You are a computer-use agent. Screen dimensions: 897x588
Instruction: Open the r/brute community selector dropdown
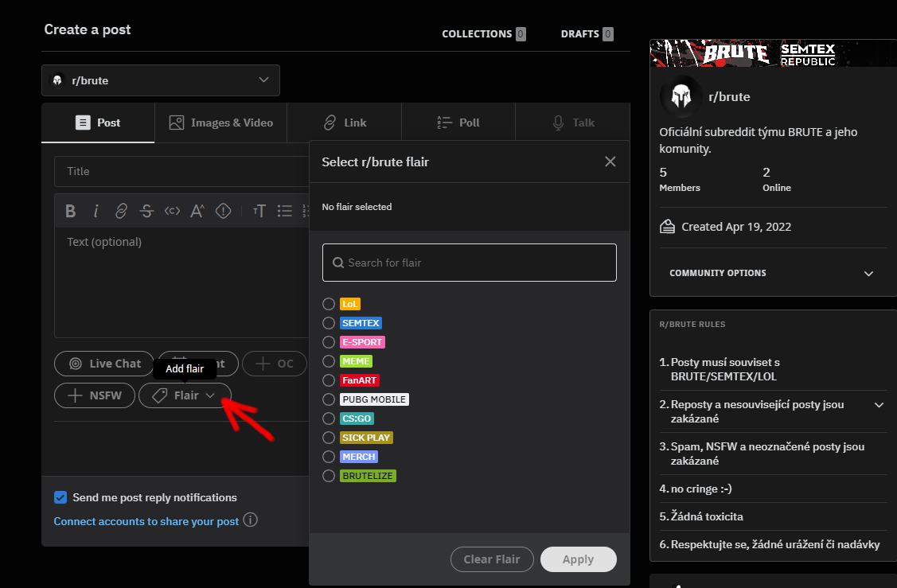point(161,80)
